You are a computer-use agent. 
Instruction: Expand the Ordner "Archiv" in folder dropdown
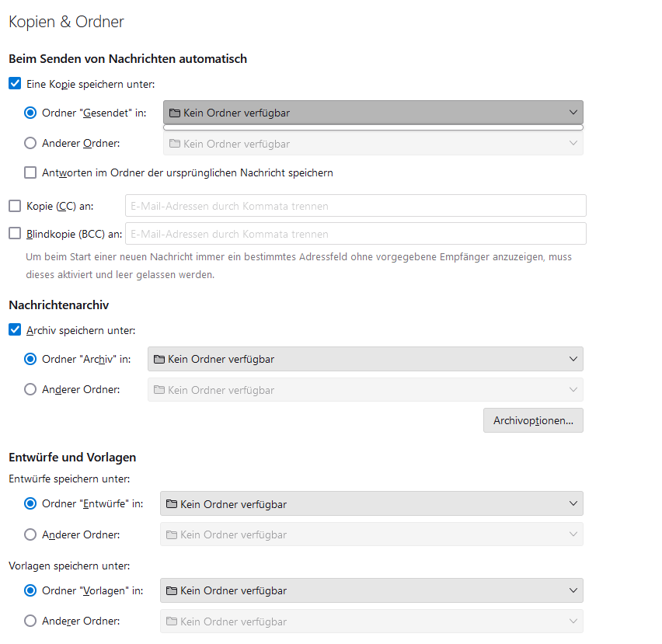(x=365, y=359)
